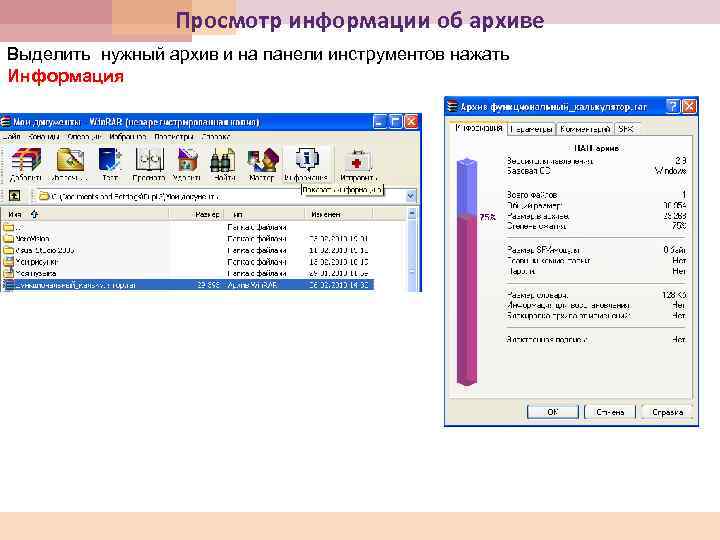
Task: Open the Избранное menu
Action: pyautogui.click(x=128, y=137)
